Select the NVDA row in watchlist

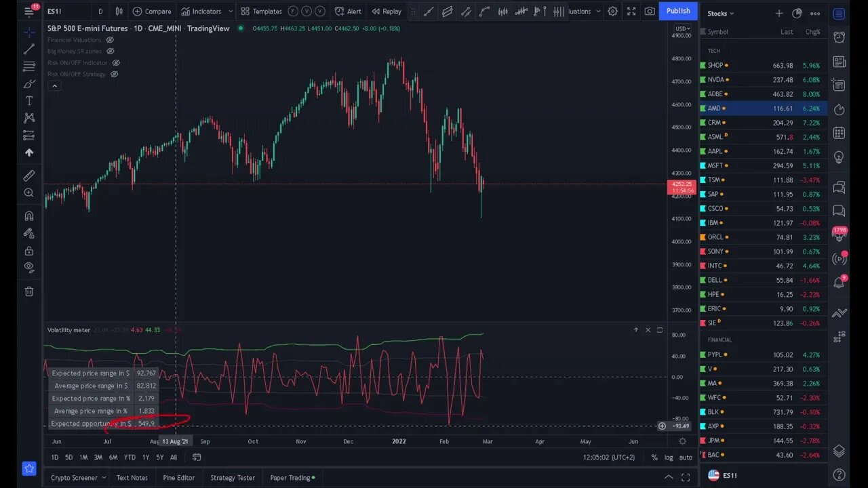(763, 79)
